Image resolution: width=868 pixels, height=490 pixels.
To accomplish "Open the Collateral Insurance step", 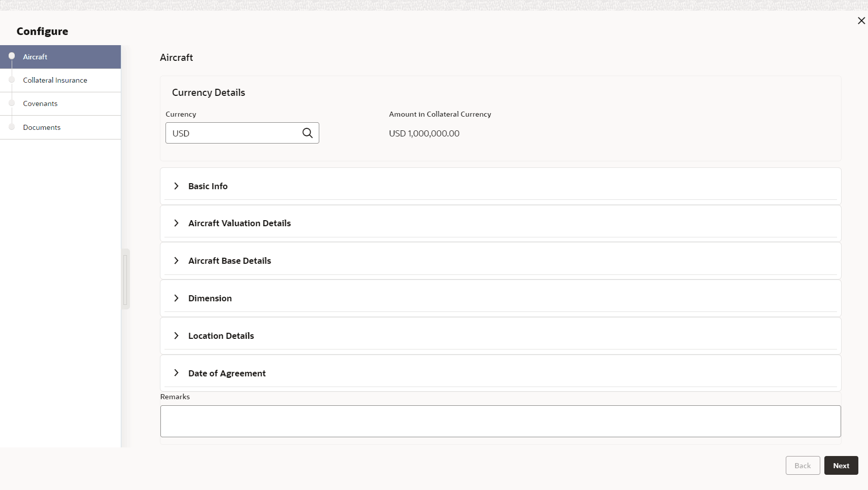I will click(60, 80).
